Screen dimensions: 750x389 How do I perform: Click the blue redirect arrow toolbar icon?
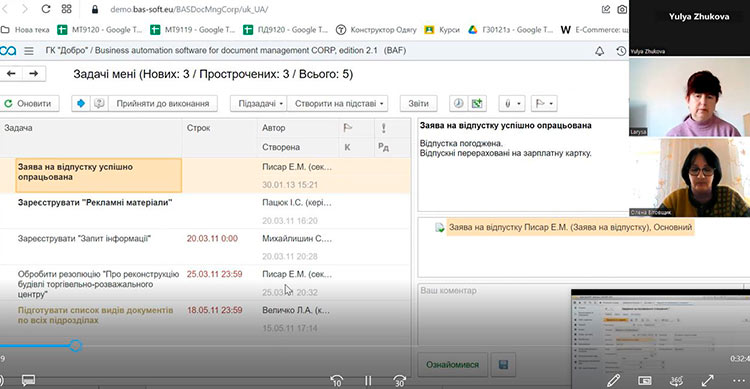click(81, 103)
